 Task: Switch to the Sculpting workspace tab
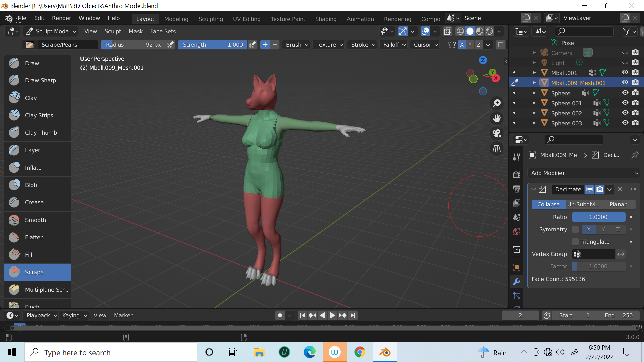211,19
